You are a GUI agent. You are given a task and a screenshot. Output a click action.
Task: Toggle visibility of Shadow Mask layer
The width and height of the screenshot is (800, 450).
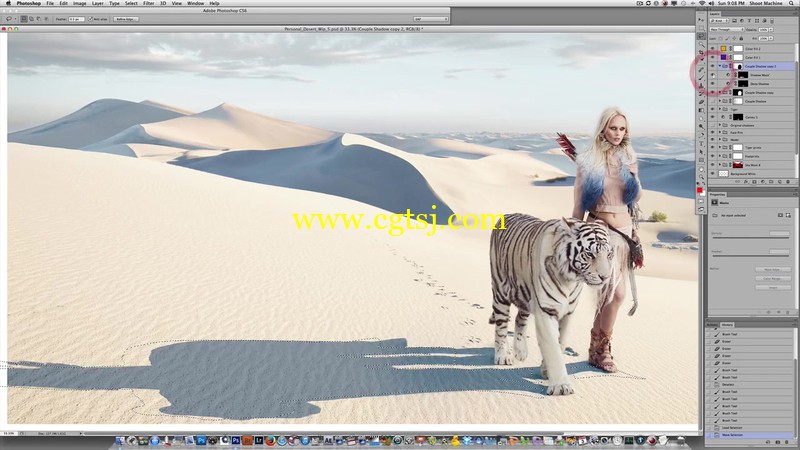713,74
